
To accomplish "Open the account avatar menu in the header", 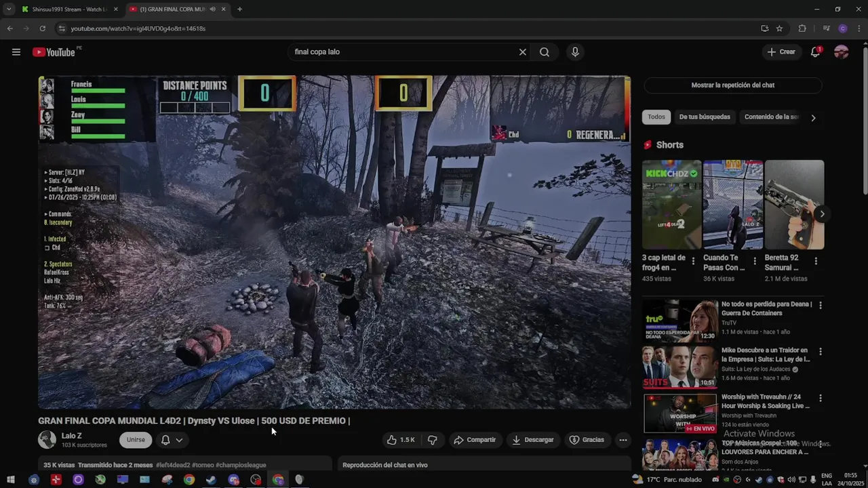I will point(842,52).
